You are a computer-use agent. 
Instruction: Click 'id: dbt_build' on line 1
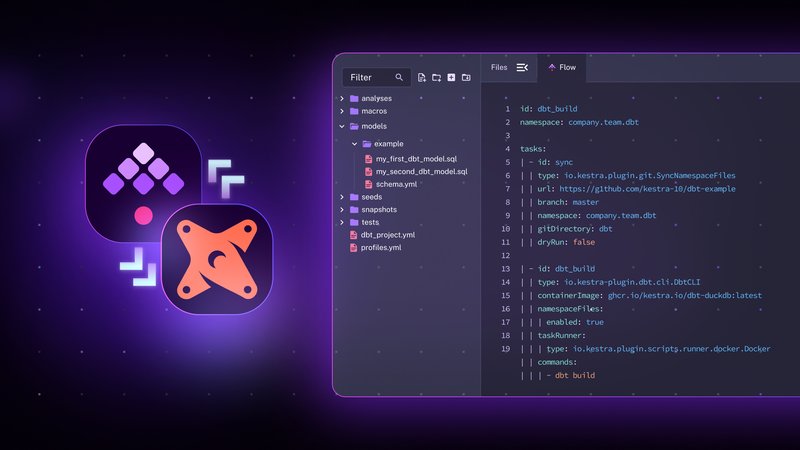click(x=548, y=109)
